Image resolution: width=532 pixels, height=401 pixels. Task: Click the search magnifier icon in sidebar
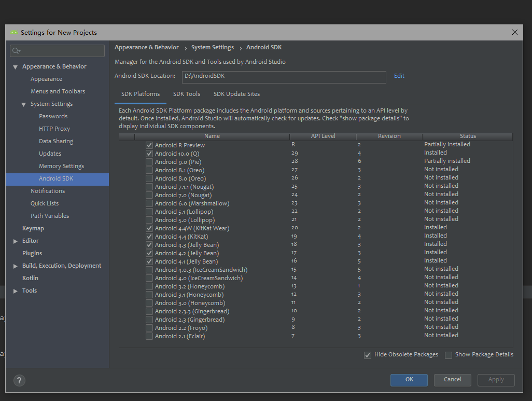coord(16,51)
